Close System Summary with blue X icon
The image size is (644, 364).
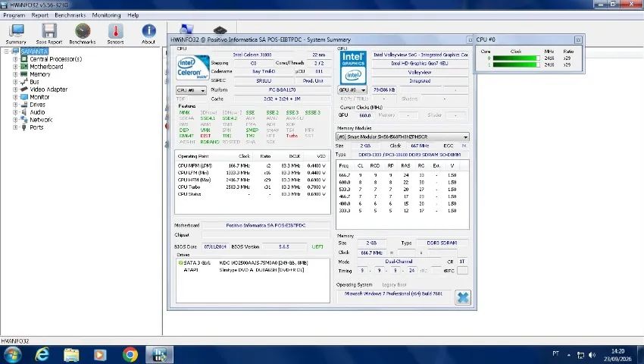pyautogui.click(x=463, y=297)
